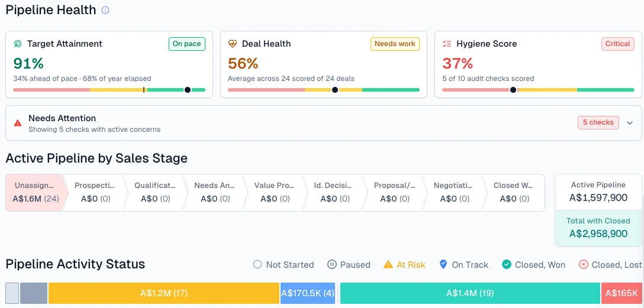Screen dimensions: 644x308
Task: Select the Closed Won stage chevron
Action: click(x=513, y=192)
